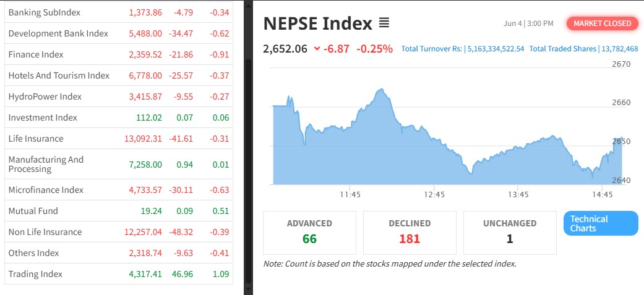Select Non Life Insurance index
This screenshot has height=295, width=644.
pos(45,232)
